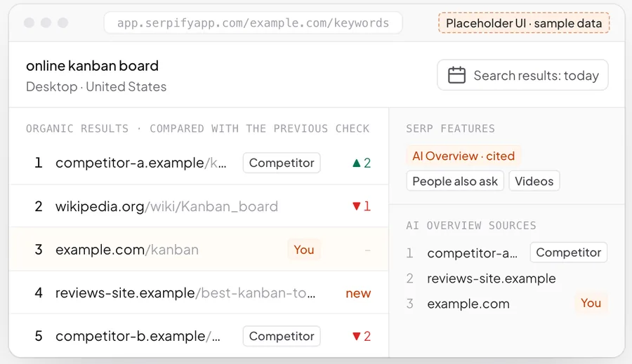Click the You tag in AI Overview sources
This screenshot has height=364, width=632.
click(591, 303)
